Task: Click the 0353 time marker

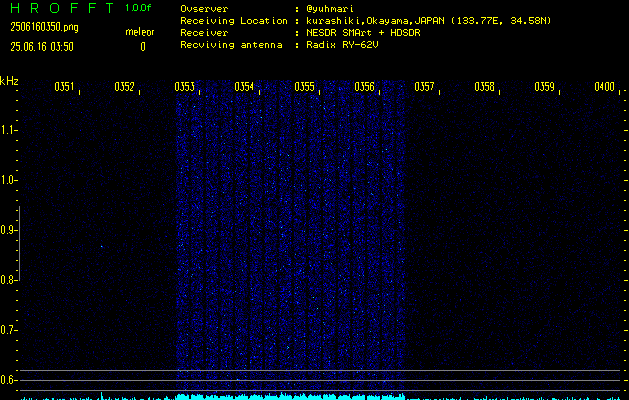Action: 185,87
